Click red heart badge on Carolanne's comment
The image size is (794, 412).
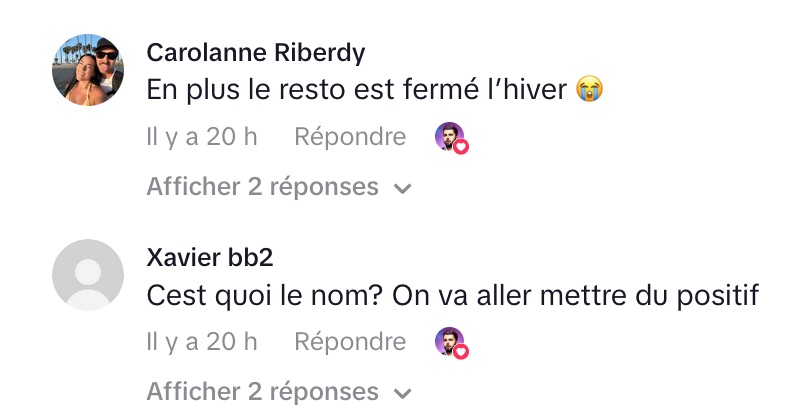[461, 146]
